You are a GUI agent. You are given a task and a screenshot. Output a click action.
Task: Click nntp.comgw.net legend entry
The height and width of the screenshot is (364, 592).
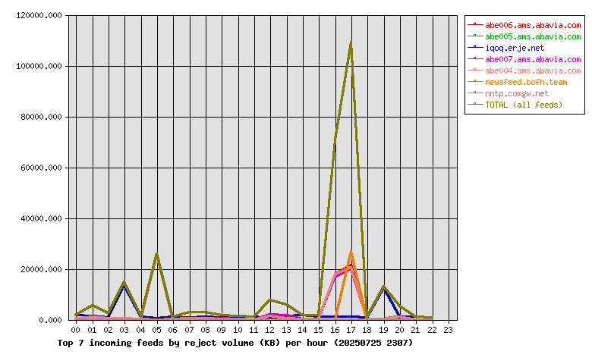pyautogui.click(x=509, y=93)
